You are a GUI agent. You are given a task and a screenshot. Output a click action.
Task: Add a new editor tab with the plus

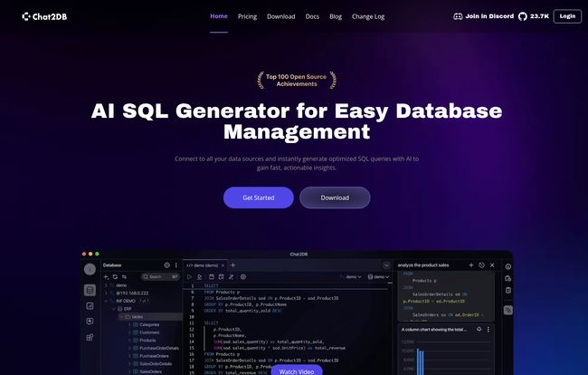(x=232, y=265)
